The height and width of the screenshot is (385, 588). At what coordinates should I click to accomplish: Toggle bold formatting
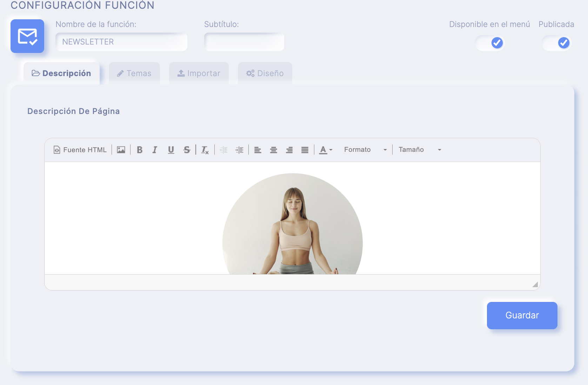[x=140, y=150]
